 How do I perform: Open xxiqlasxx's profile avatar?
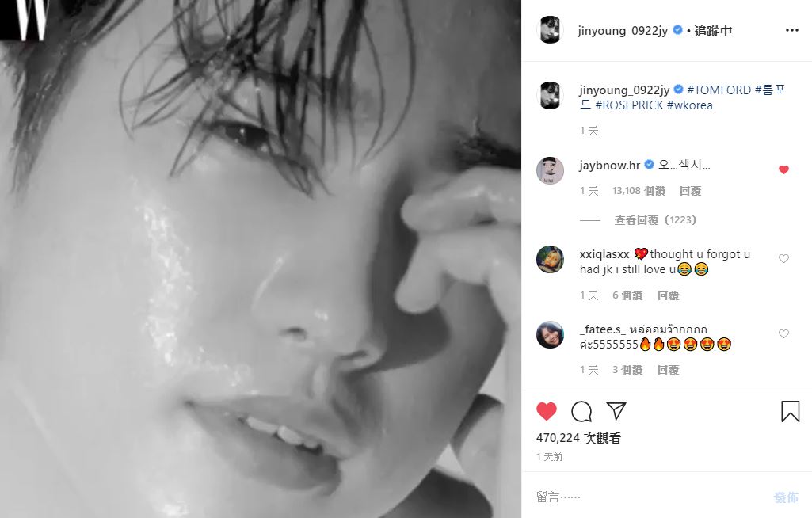550,259
